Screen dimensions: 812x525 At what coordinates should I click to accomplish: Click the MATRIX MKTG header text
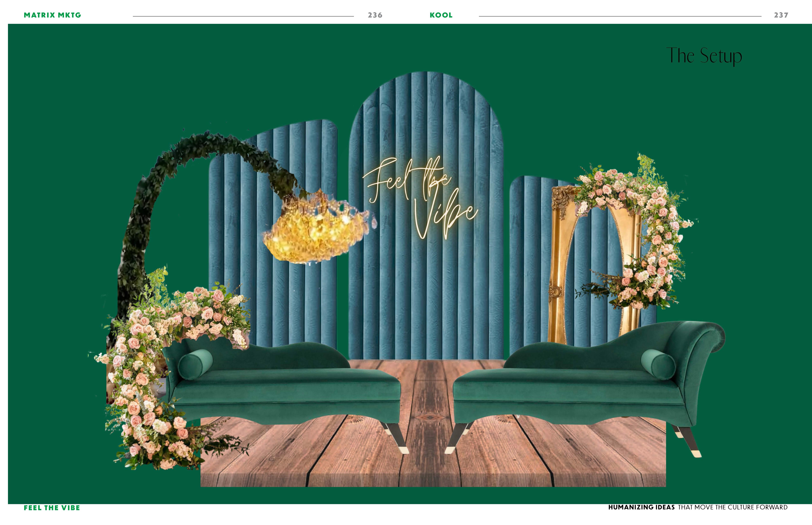[x=52, y=15]
